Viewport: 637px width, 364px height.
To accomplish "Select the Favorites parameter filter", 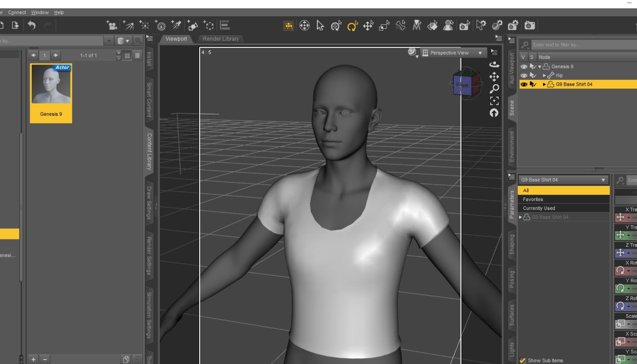I will pyautogui.click(x=533, y=199).
